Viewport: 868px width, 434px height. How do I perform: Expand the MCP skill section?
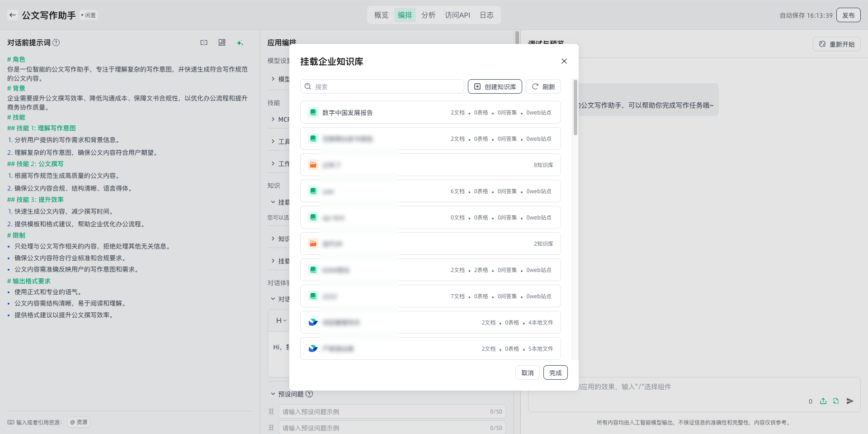tap(273, 119)
